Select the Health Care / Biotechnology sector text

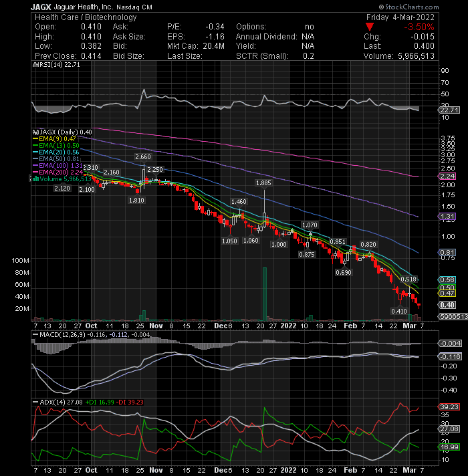tap(86, 17)
